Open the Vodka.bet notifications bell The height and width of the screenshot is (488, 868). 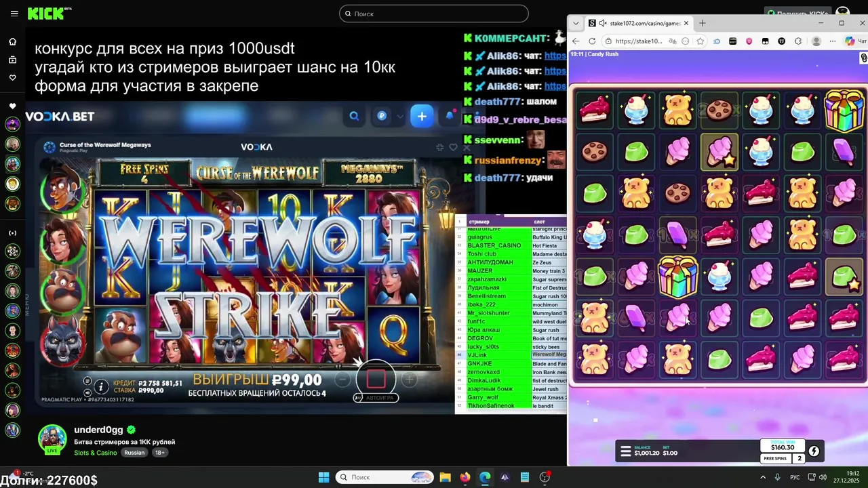450,116
